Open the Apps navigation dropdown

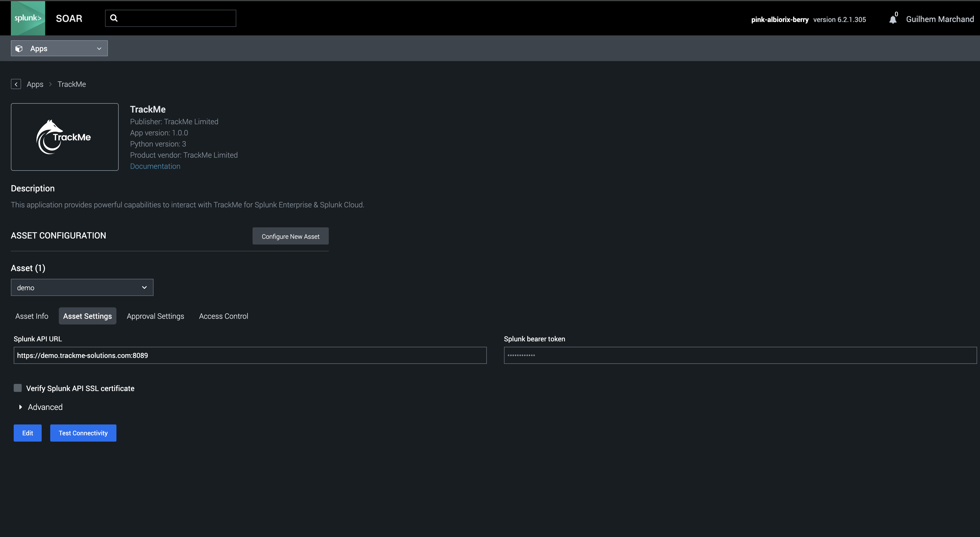click(x=59, y=48)
